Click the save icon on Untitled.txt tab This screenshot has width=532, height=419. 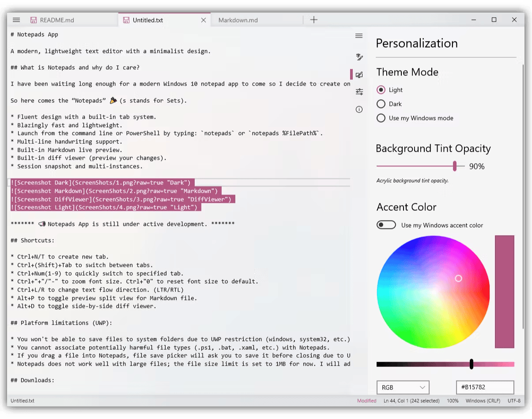(126, 20)
